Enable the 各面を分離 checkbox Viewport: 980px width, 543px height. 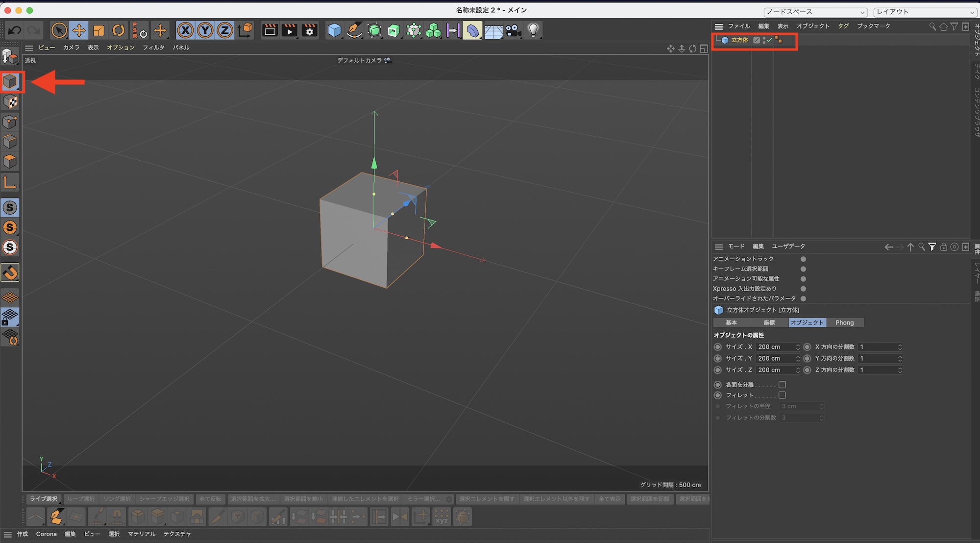click(782, 385)
